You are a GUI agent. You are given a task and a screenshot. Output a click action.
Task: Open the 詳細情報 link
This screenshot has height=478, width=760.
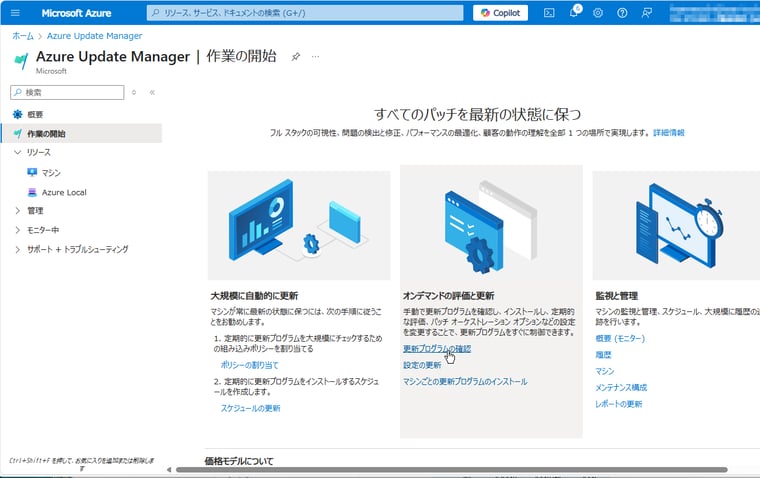coord(668,132)
